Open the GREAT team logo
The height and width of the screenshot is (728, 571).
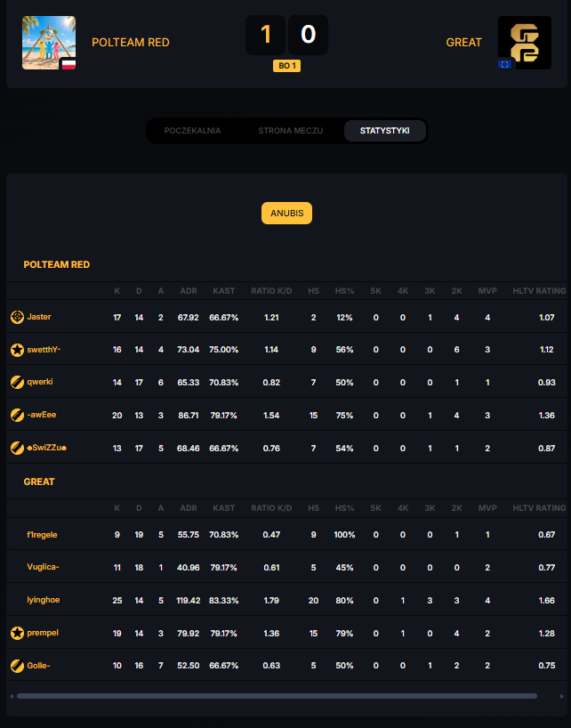point(525,43)
